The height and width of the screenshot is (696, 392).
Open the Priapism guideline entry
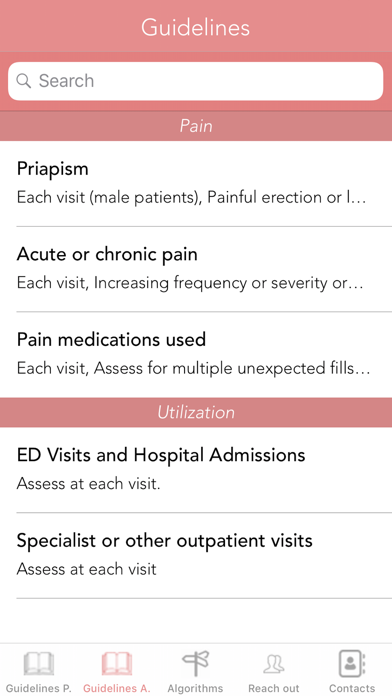pos(196,184)
